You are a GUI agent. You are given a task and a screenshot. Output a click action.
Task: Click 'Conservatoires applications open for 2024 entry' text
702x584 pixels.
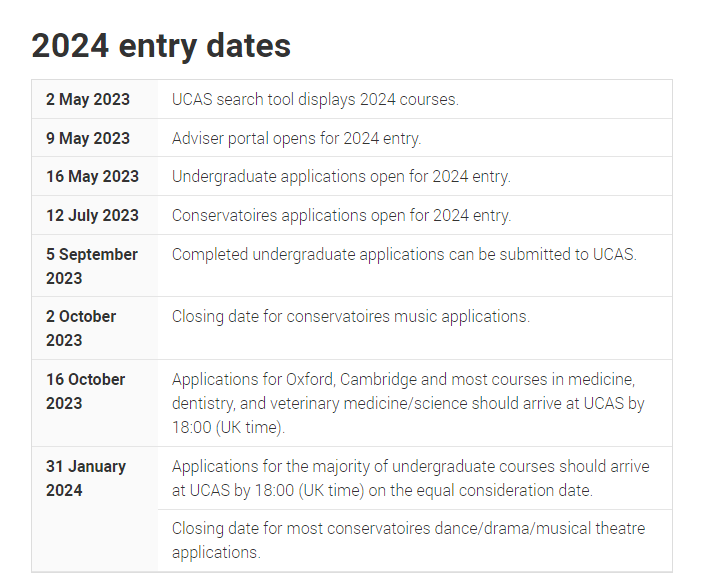tap(341, 215)
